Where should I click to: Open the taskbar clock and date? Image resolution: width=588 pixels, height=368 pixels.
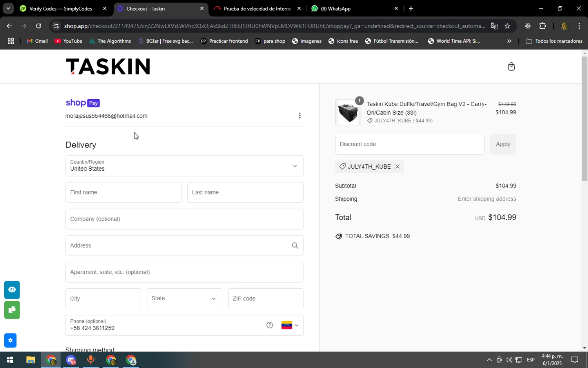(x=552, y=360)
